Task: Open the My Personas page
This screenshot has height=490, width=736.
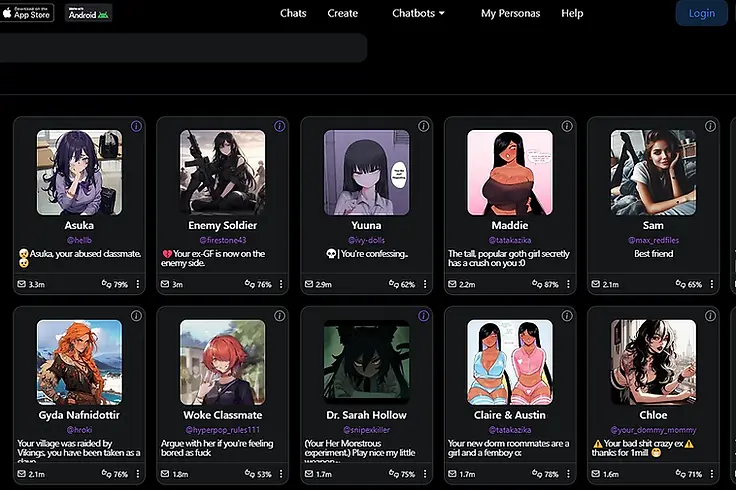Action: tap(510, 13)
